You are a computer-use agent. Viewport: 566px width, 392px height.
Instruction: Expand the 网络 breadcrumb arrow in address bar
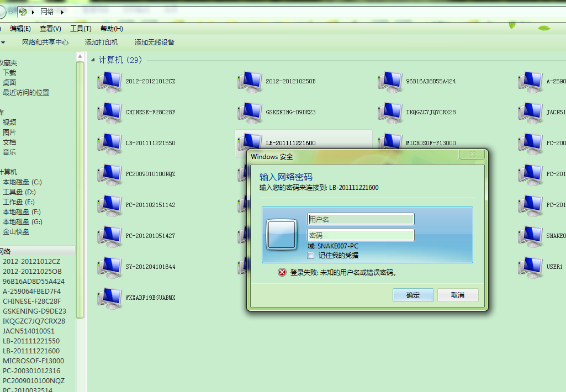click(62, 12)
